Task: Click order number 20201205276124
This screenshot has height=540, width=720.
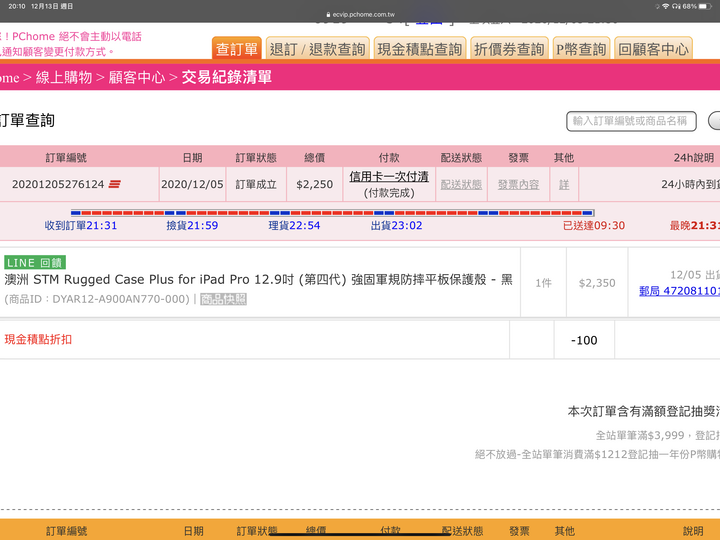Action: pos(58,184)
